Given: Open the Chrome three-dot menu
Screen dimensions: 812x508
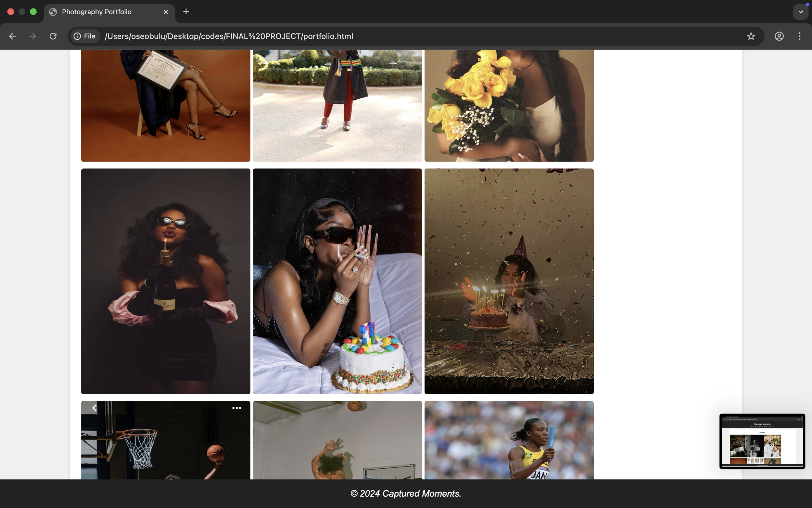Looking at the screenshot, I should tap(799, 36).
